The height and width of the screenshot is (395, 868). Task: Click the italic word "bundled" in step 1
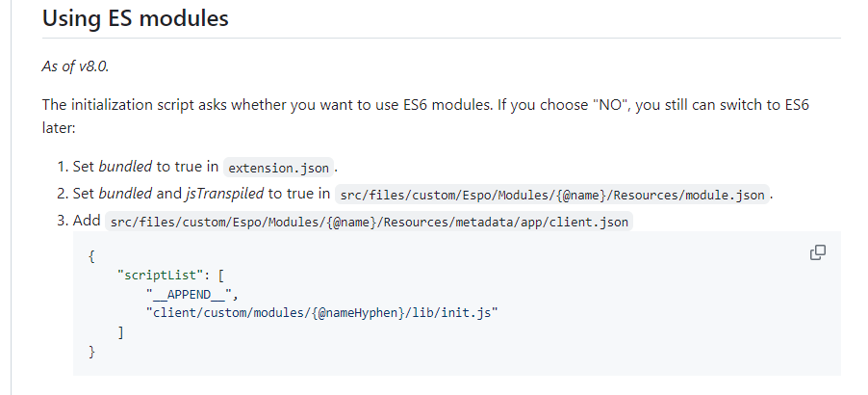[x=125, y=166]
